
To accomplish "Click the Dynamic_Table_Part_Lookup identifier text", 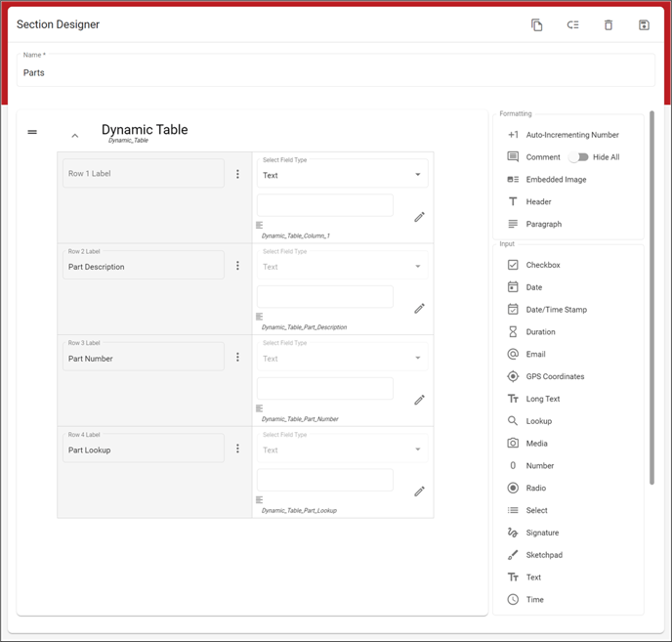I will [x=299, y=510].
